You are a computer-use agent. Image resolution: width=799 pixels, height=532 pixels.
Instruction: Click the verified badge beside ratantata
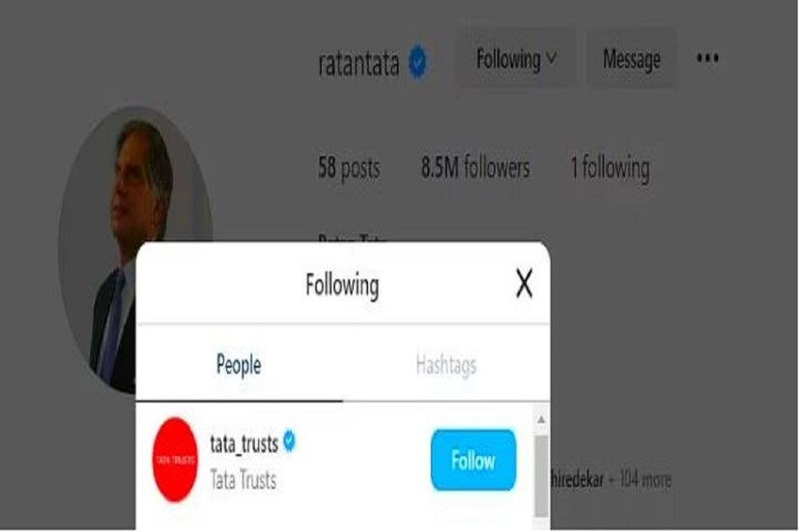click(417, 62)
